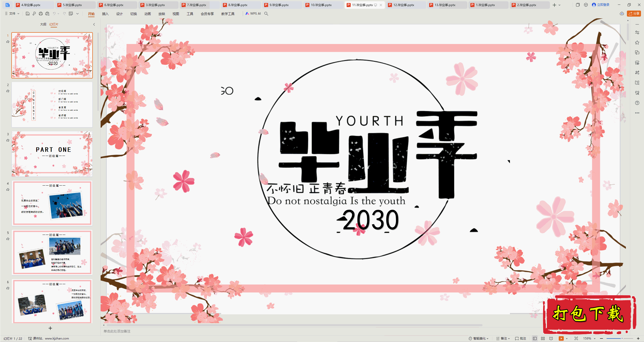Click the undo arrow icon
The image size is (644, 342).
pos(54,14)
